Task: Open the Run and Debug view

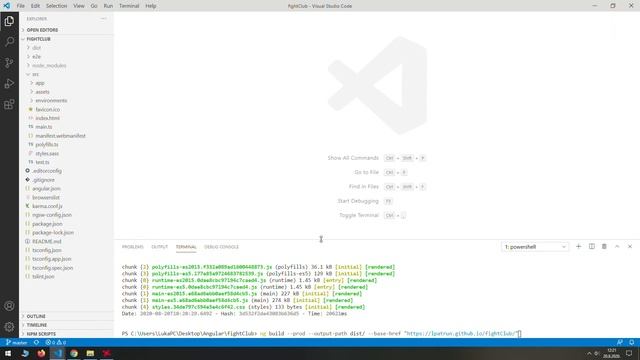Action: click(9, 84)
